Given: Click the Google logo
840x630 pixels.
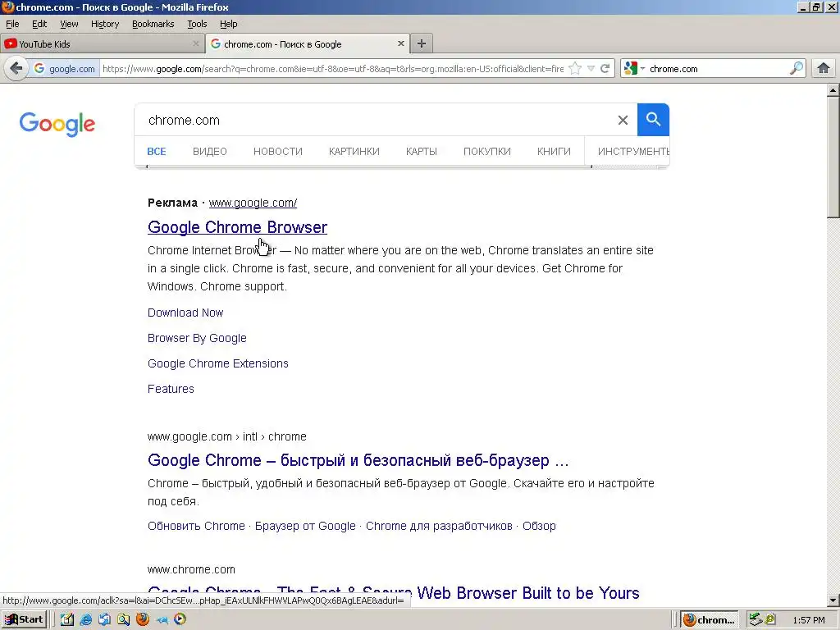Looking at the screenshot, I should 57,125.
